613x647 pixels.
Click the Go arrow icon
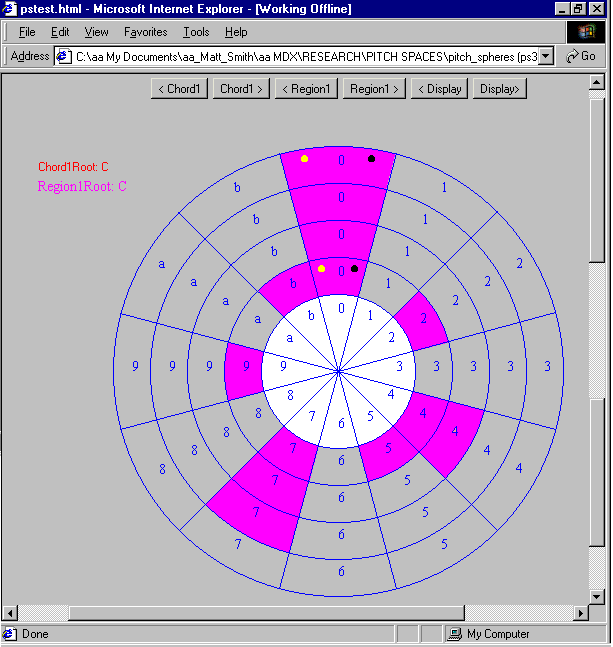[573, 56]
